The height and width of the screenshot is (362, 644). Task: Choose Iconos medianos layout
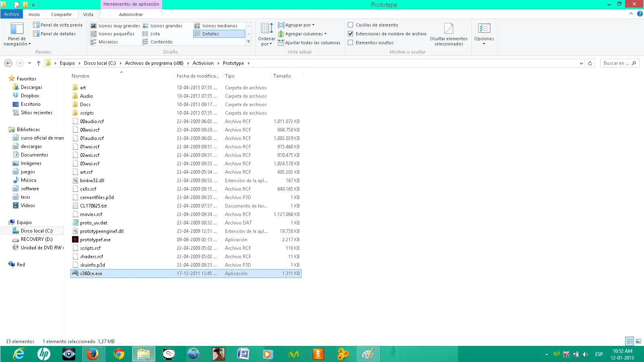point(216,26)
